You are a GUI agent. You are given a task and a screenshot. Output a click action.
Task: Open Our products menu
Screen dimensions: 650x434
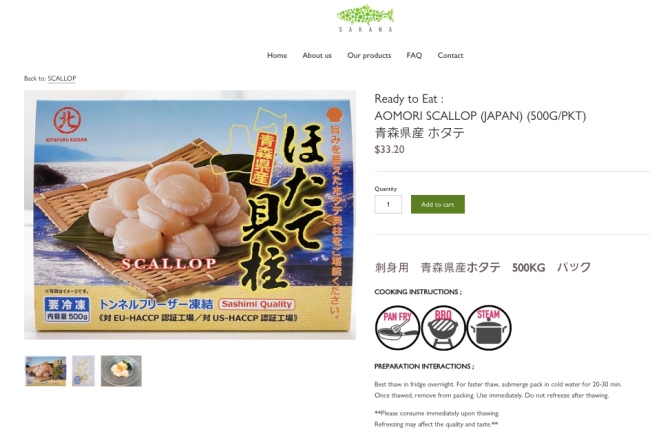point(369,55)
